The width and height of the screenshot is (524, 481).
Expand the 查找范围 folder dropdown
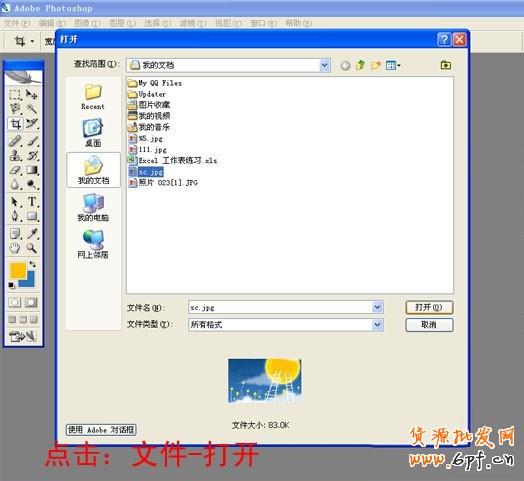point(324,65)
